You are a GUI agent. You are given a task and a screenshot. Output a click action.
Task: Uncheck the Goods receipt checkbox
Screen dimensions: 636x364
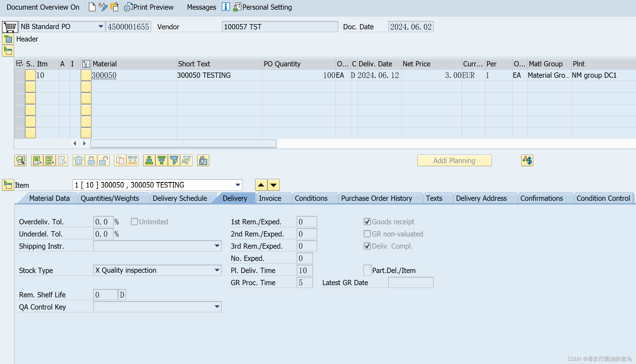tap(367, 221)
